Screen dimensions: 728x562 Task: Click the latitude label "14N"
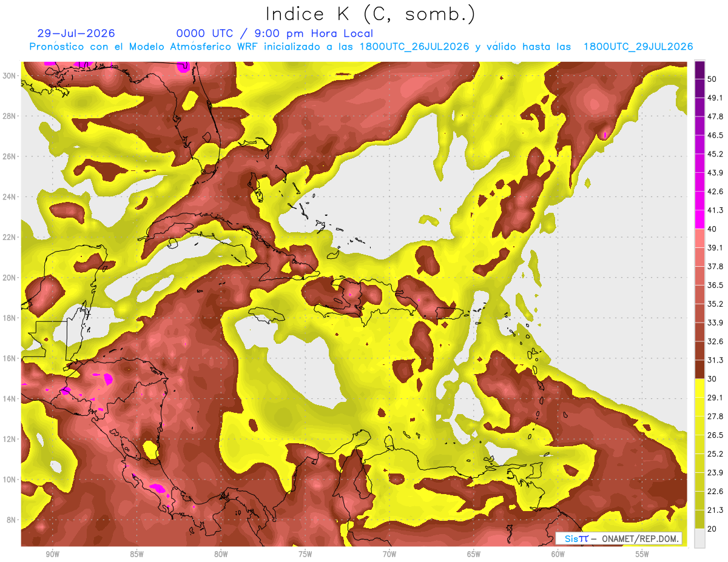click(x=10, y=399)
